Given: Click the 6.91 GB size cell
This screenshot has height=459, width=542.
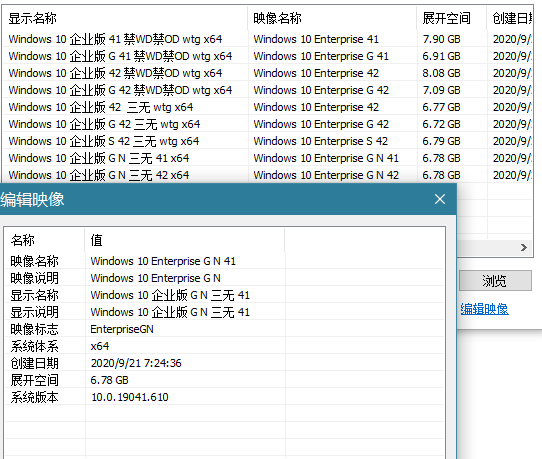Looking at the screenshot, I should click(441, 56).
